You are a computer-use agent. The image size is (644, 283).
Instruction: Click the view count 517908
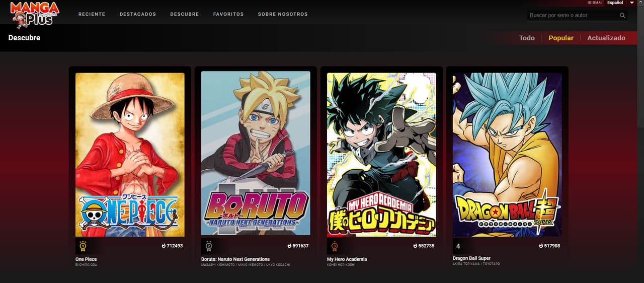tap(552, 246)
